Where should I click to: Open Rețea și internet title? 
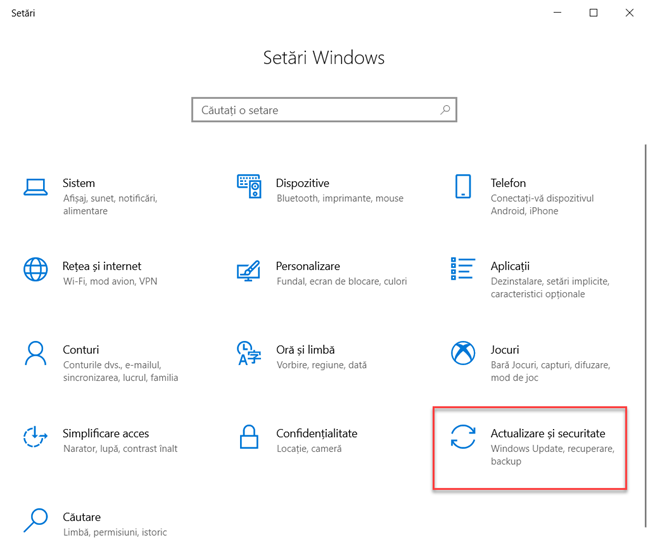[102, 266]
